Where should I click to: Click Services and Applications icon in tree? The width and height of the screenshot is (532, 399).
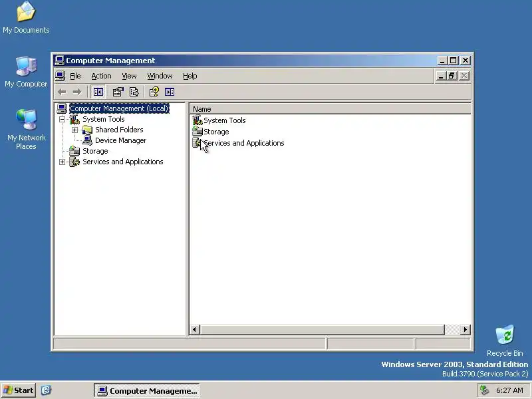click(74, 162)
